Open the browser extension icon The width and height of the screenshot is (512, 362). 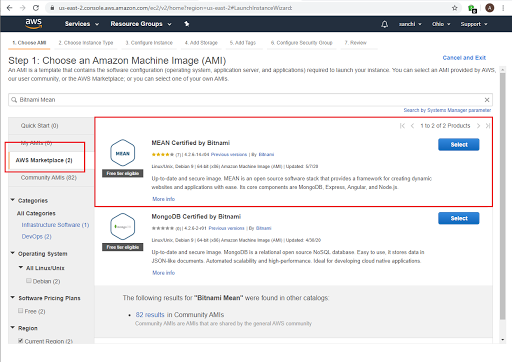click(x=472, y=8)
